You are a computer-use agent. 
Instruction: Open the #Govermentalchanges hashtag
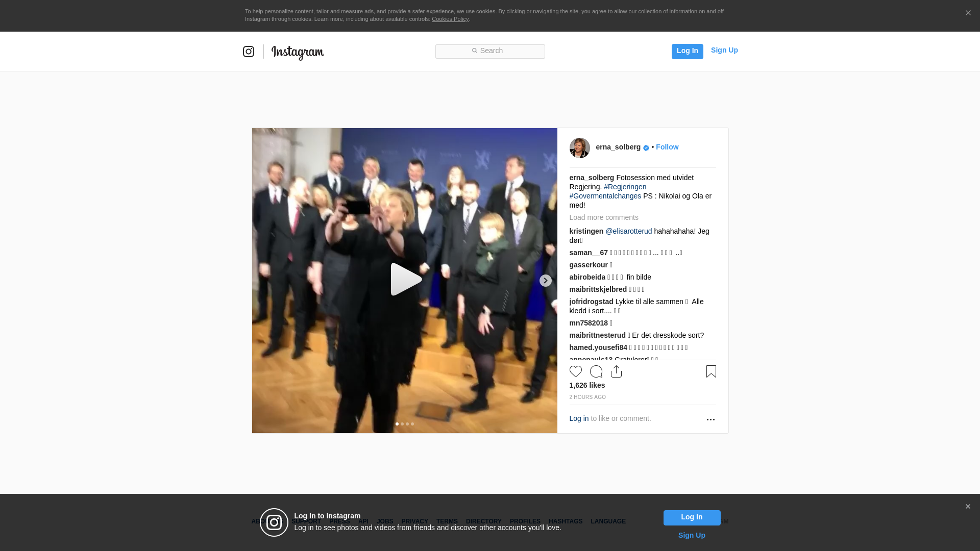click(x=605, y=196)
